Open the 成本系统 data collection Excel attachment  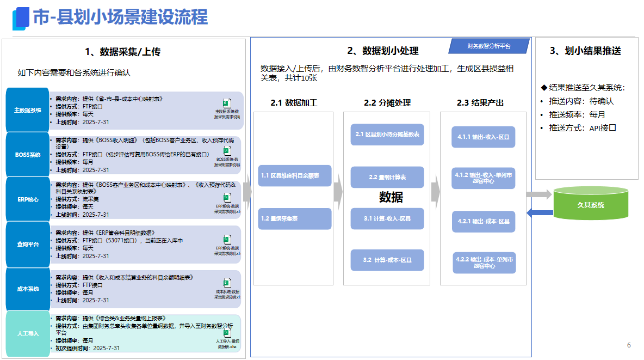[x=227, y=289]
